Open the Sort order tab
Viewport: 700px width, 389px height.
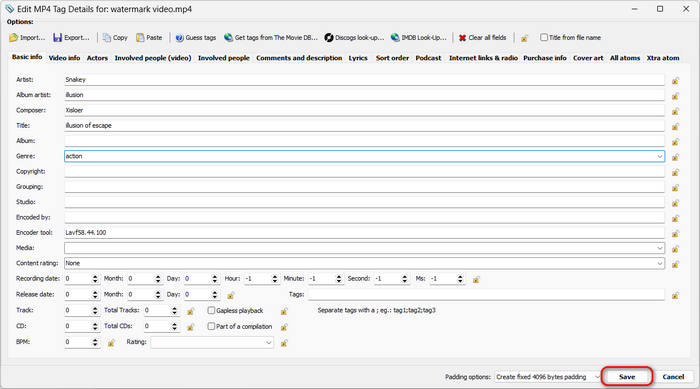pos(392,58)
